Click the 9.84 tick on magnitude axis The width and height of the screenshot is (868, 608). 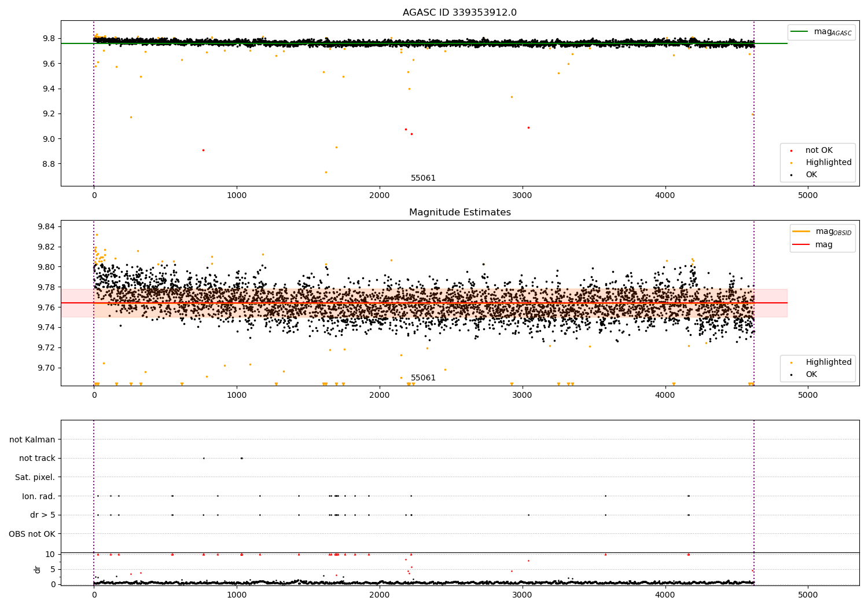pyautogui.click(x=46, y=226)
